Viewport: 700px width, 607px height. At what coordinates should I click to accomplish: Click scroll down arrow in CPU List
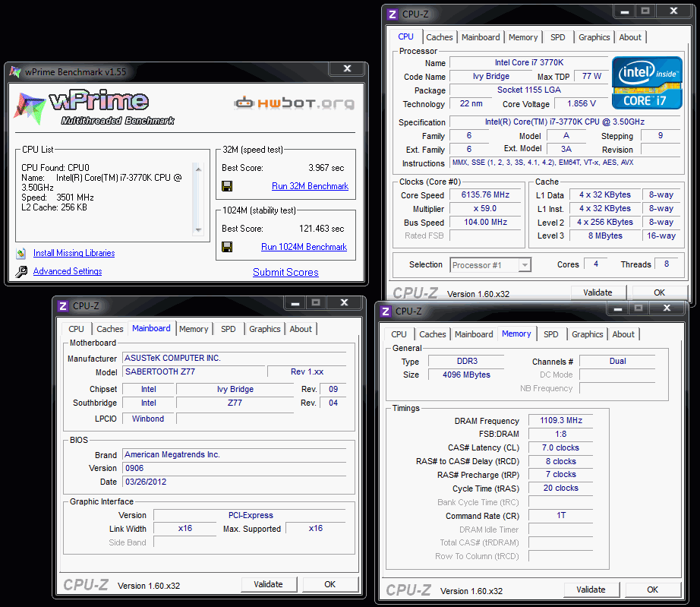click(x=198, y=229)
